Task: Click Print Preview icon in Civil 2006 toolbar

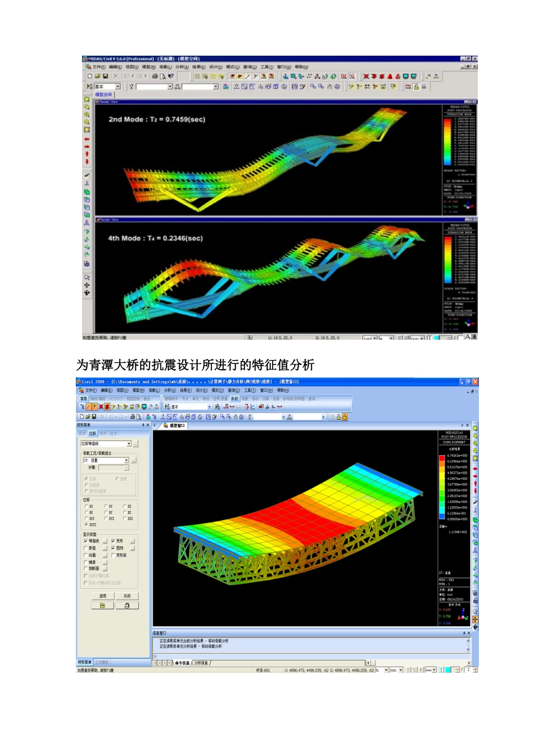Action: pos(138,417)
